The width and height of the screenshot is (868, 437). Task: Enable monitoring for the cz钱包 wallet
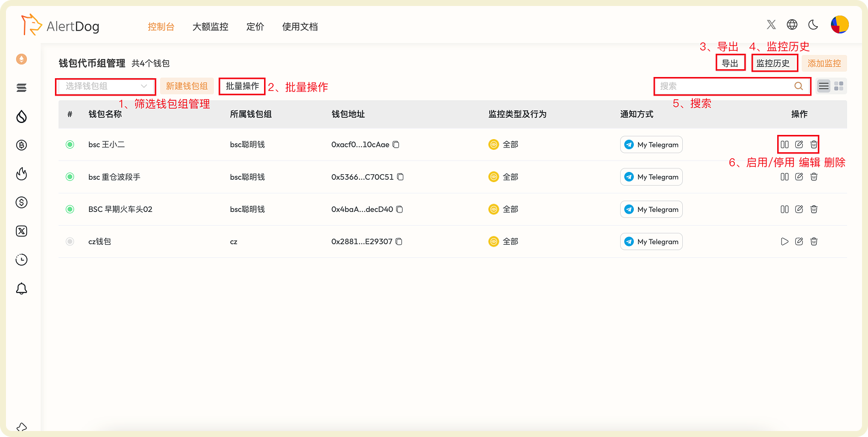click(x=784, y=241)
